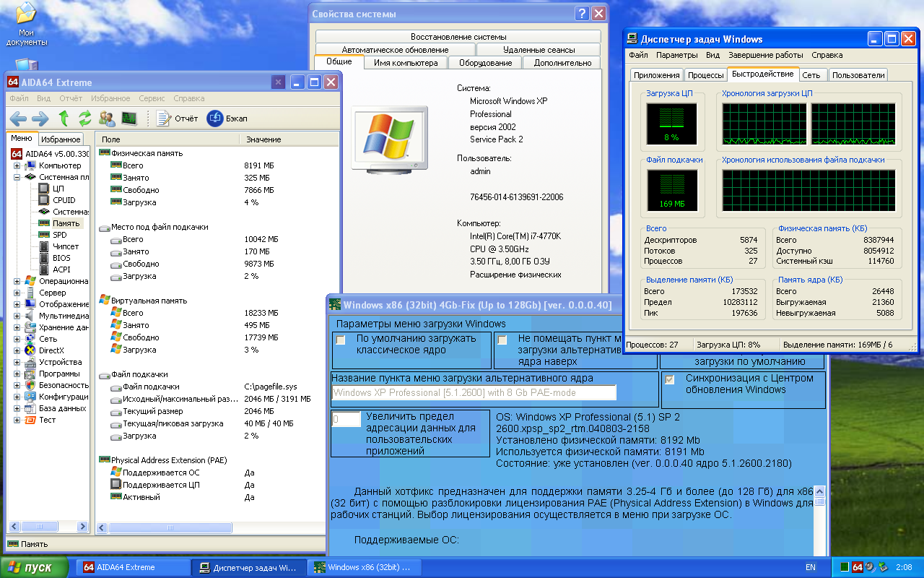Image resolution: width=924 pixels, height=578 pixels.
Task: Switch to Пользователи tab in Task Manager
Action: [858, 75]
